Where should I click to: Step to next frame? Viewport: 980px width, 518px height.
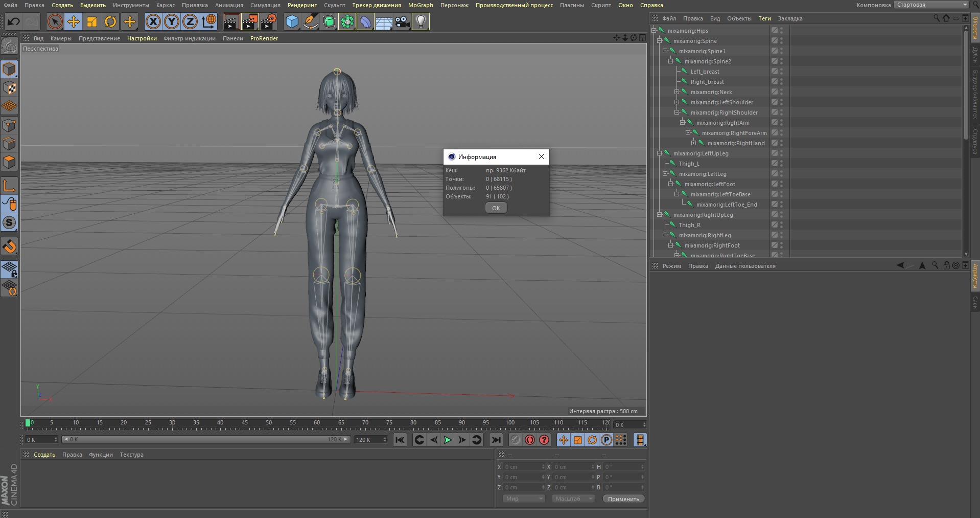(x=462, y=440)
